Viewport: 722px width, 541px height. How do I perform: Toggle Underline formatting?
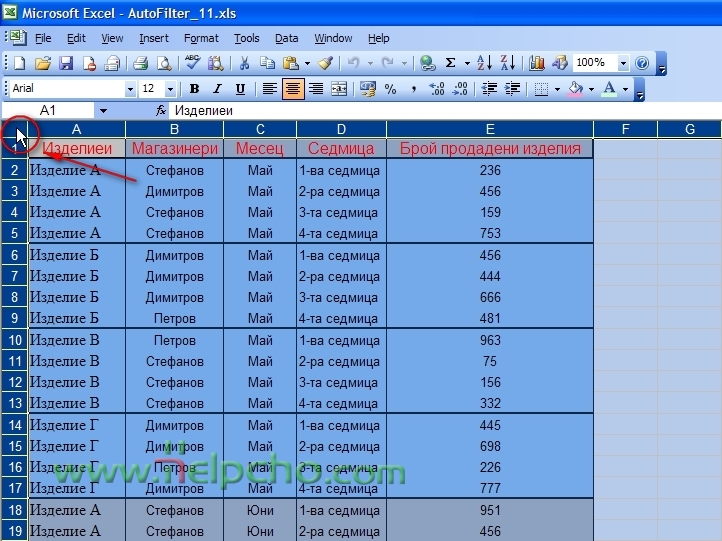coord(240,88)
